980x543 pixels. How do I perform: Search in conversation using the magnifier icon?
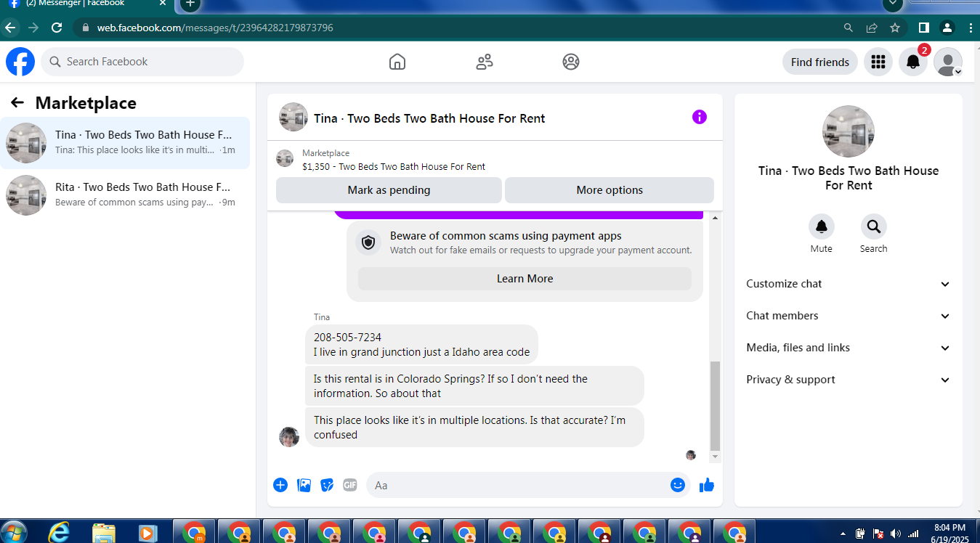tap(873, 227)
